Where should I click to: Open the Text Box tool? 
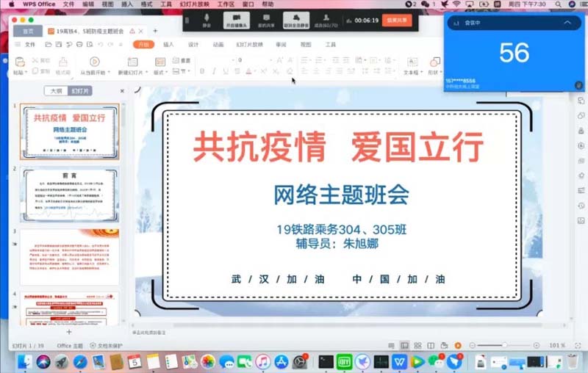412,65
